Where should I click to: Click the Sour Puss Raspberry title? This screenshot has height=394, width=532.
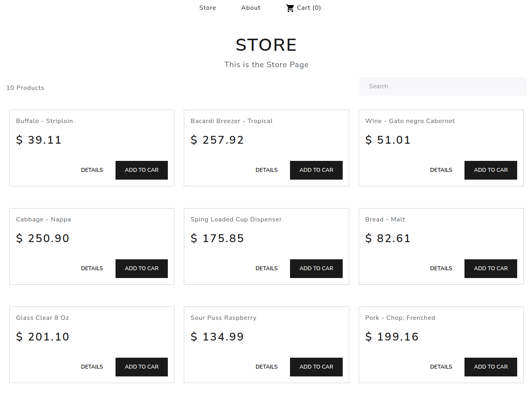click(223, 318)
